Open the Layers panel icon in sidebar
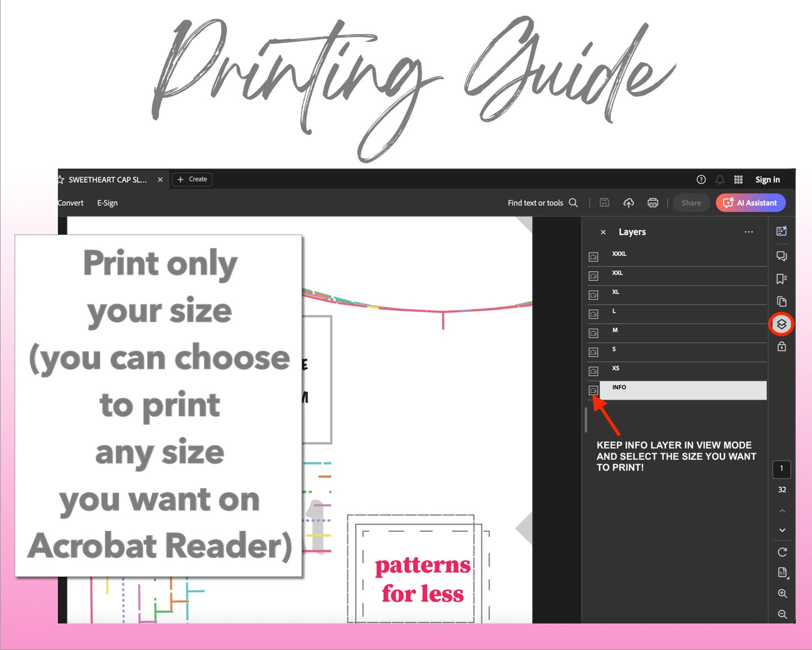The image size is (812, 650). (x=781, y=324)
